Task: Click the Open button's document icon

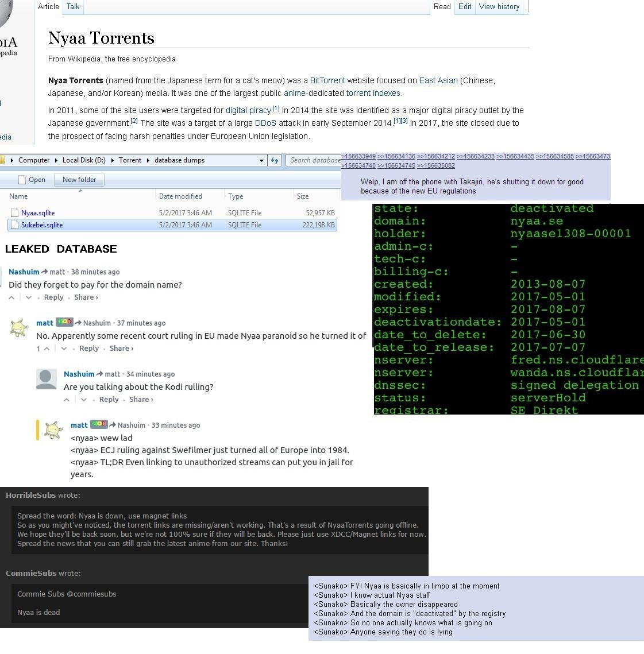Action: tap(22, 179)
